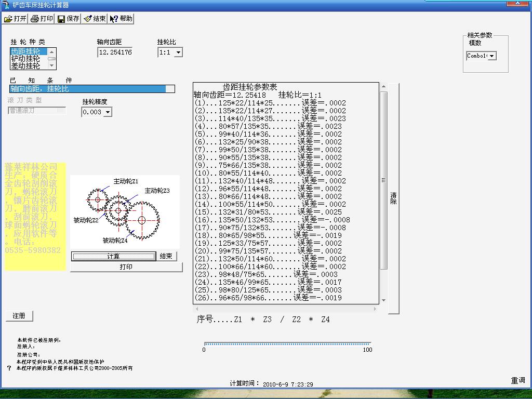Select result row (1) 125*22/114*25
The image size is (532, 399).
tap(270, 103)
